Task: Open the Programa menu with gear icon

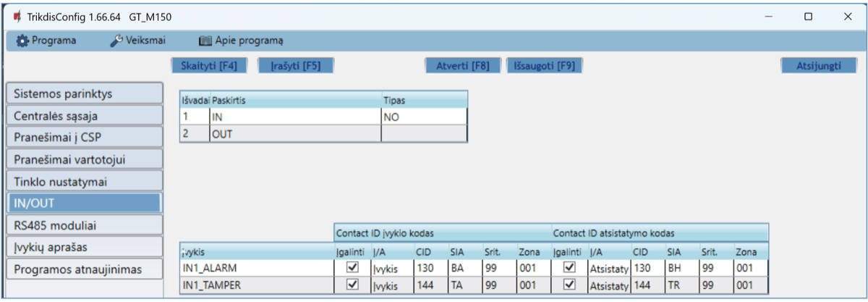Action: (x=46, y=41)
